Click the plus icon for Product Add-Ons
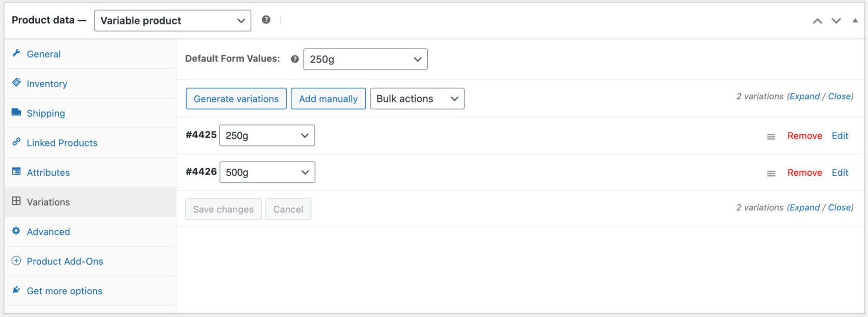The image size is (868, 317). pos(16,261)
